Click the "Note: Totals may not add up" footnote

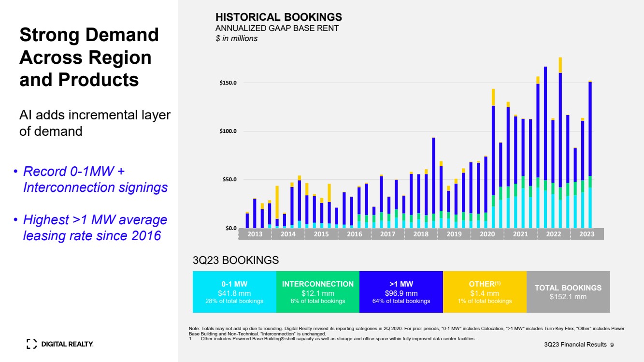click(x=406, y=331)
